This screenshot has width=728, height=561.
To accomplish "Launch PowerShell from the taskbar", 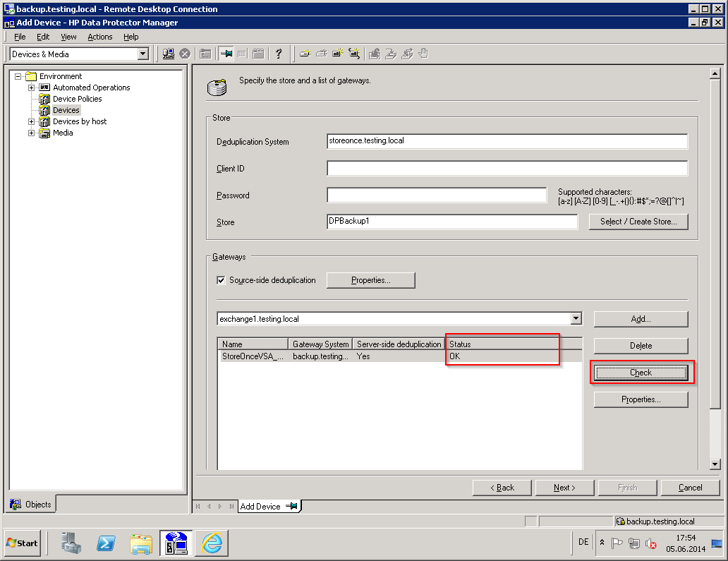I will (106, 543).
